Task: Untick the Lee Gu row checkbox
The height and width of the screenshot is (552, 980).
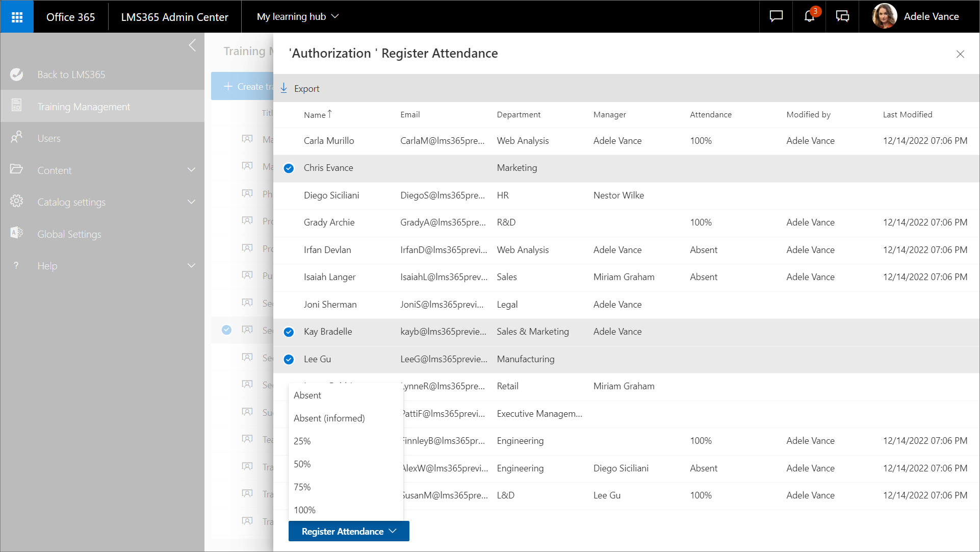Action: [289, 359]
